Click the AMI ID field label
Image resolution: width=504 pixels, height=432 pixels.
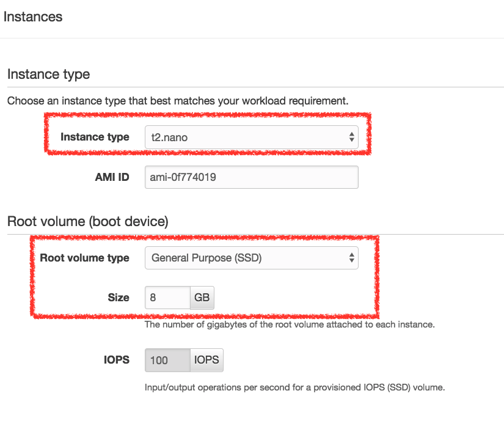[x=112, y=177]
